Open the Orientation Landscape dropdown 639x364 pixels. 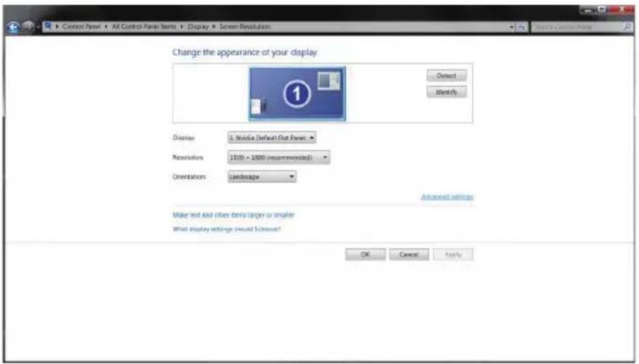(262, 177)
